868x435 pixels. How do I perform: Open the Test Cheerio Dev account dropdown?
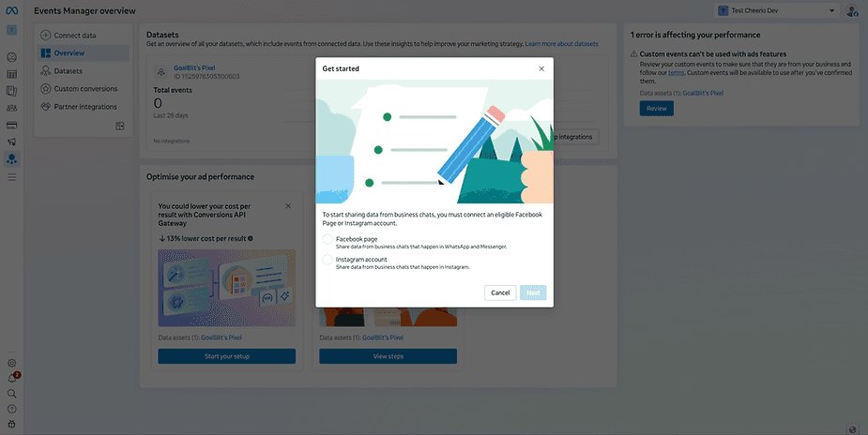click(776, 10)
